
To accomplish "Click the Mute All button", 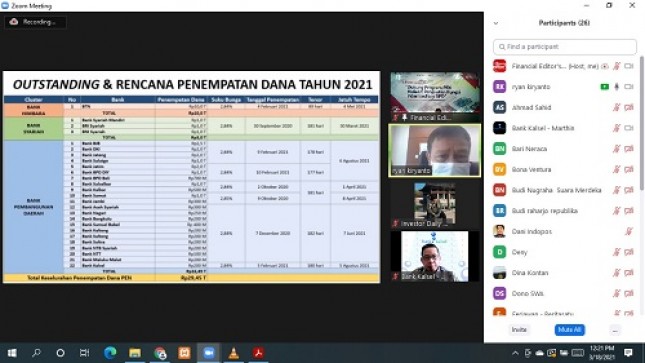I will click(569, 330).
